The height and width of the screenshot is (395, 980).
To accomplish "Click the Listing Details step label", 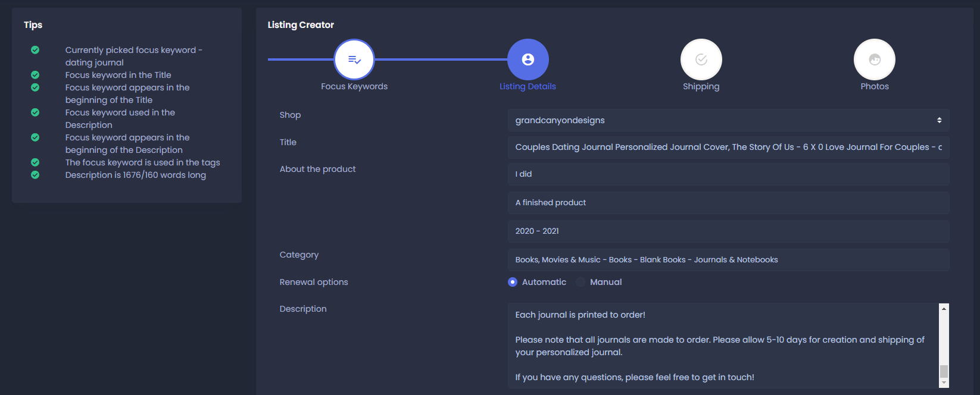I will [528, 86].
